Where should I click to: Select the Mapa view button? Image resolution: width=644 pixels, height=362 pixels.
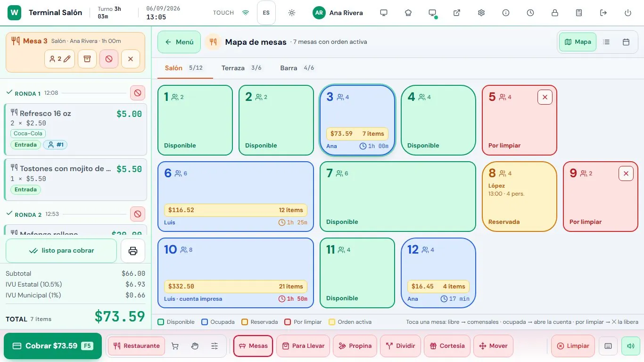pyautogui.click(x=578, y=42)
